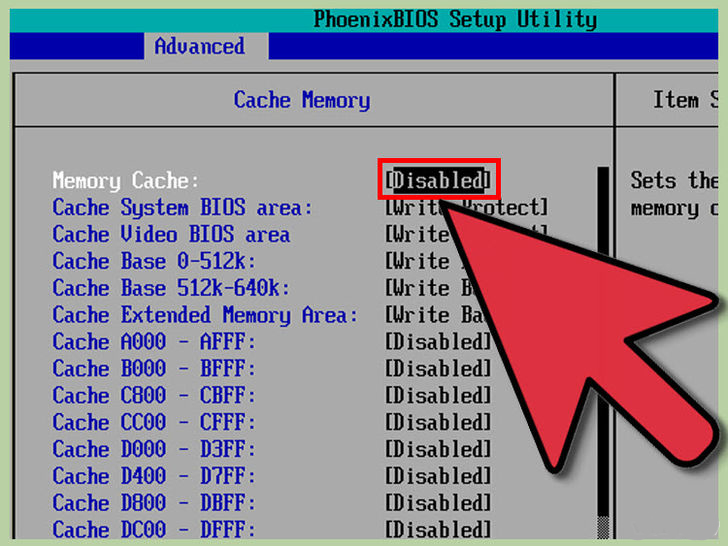Image resolution: width=728 pixels, height=546 pixels.
Task: Change Cache DC00 - DFFF Disabled value
Action: [x=438, y=530]
